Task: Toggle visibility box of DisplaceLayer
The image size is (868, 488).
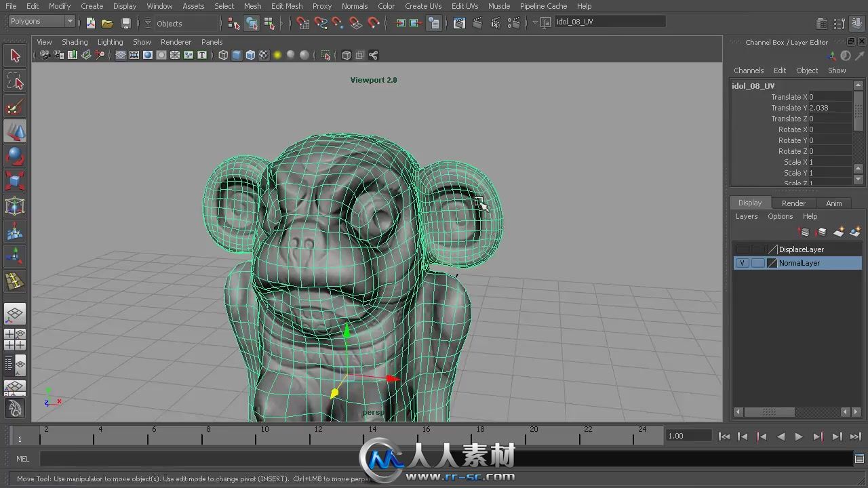Action: point(743,249)
